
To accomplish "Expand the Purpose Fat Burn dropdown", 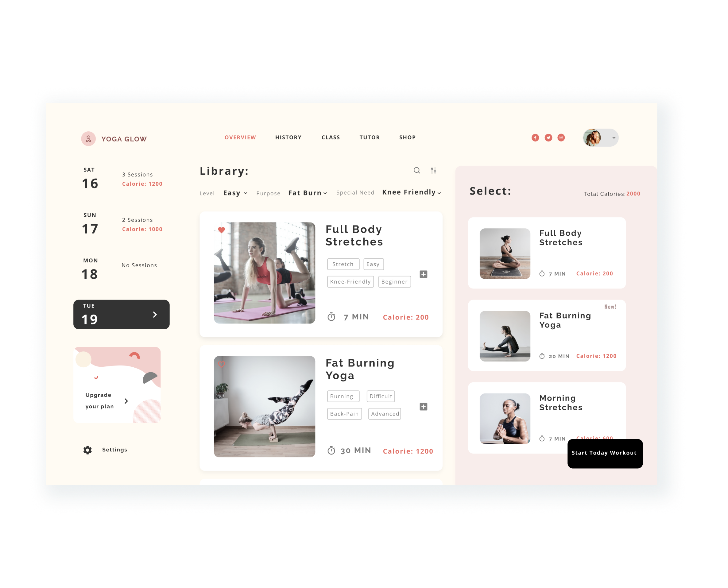I will (x=307, y=193).
